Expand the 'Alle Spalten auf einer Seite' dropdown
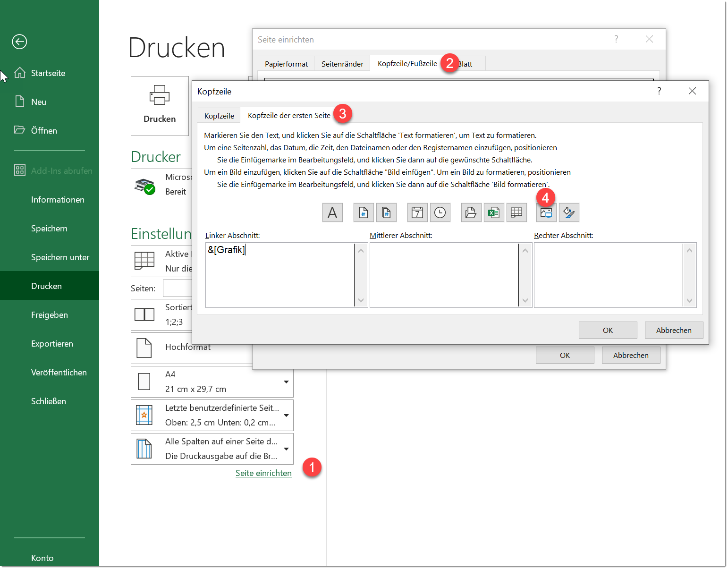 286,449
